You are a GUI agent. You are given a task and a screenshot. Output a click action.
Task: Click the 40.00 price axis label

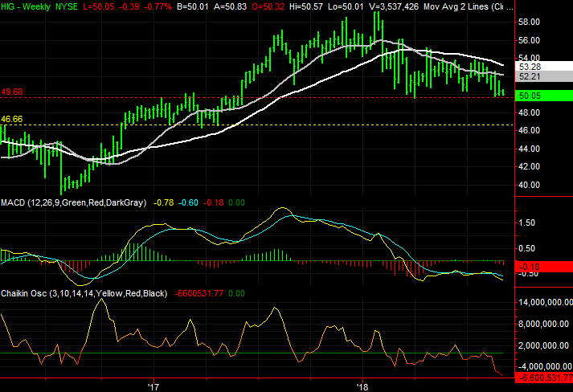[x=529, y=185]
